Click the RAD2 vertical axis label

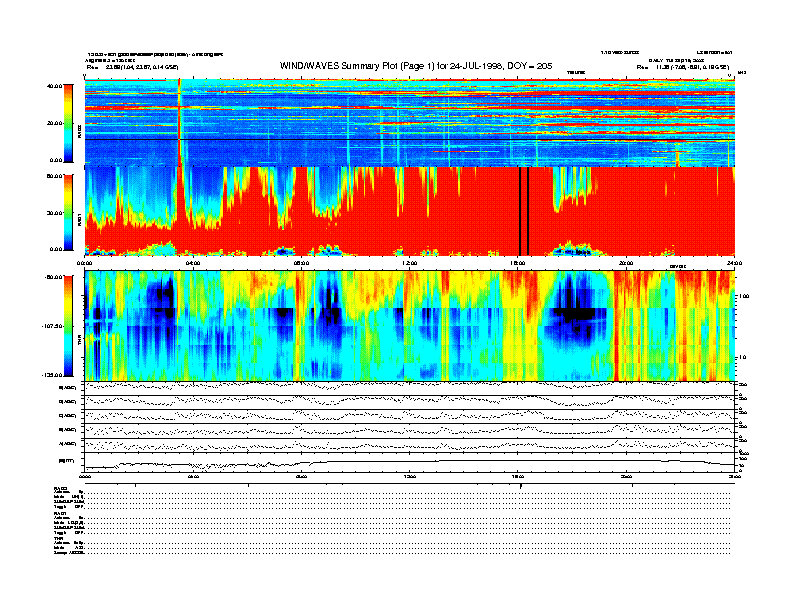pos(79,132)
